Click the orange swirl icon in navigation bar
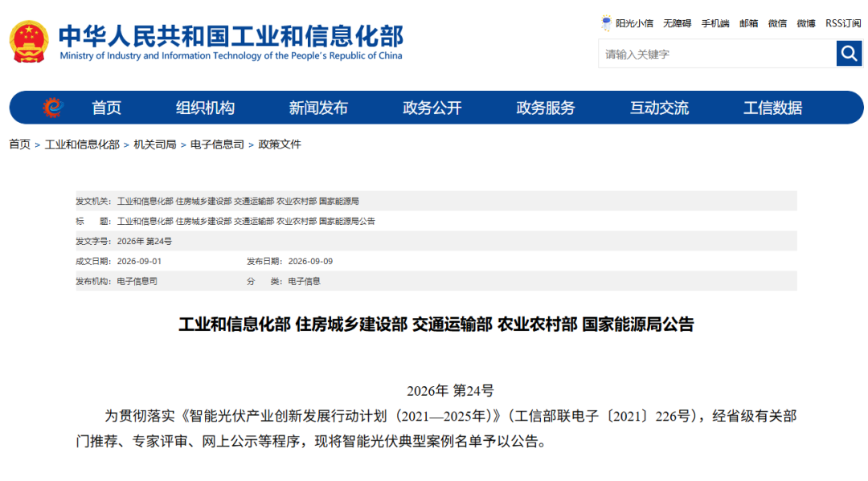 53,108
